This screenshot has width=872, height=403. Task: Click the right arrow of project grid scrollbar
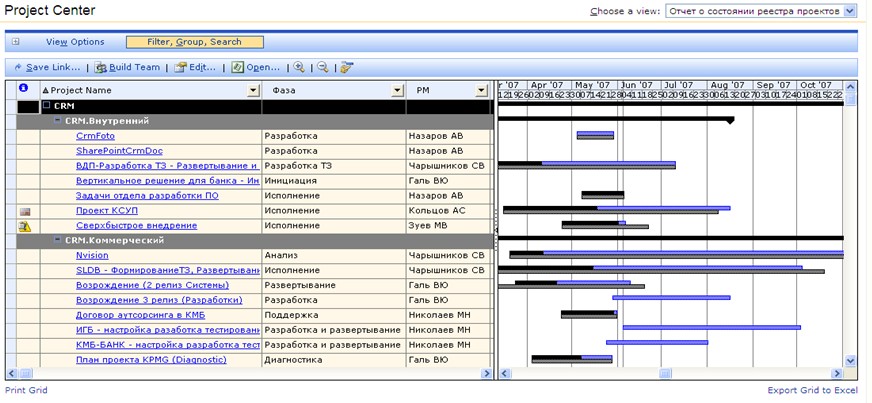coord(487,374)
